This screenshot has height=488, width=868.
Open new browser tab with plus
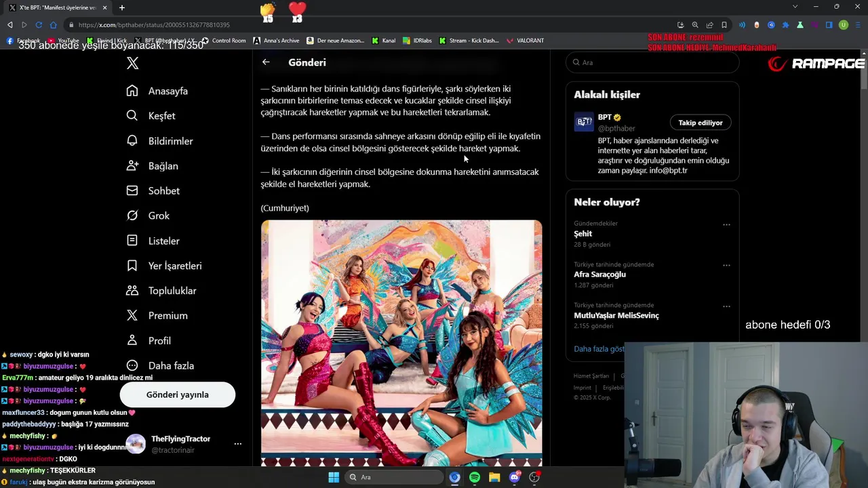tap(122, 7)
